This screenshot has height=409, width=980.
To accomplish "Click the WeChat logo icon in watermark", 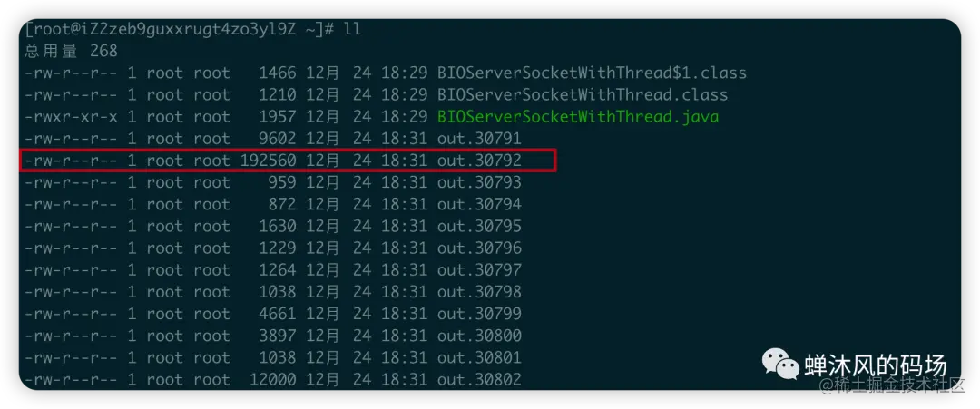I will point(779,364).
